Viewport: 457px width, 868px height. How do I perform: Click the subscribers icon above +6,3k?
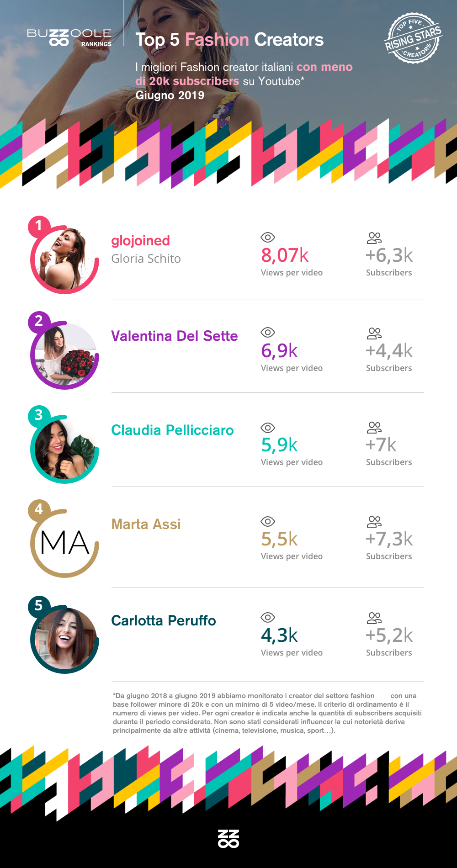(374, 238)
